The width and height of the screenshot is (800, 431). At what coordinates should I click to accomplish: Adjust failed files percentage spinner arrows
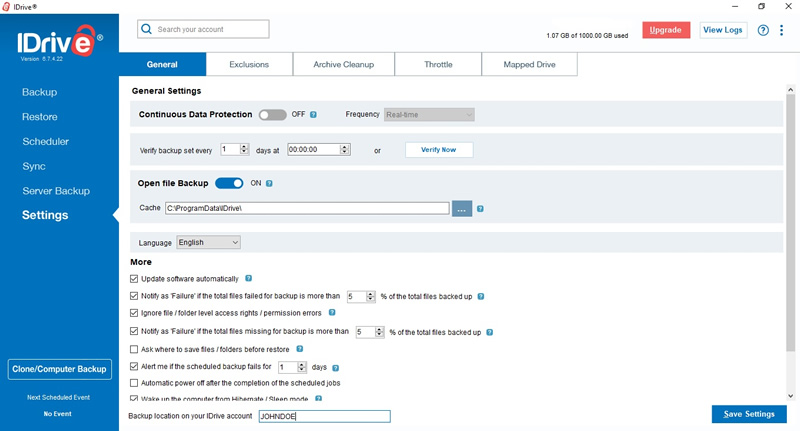pos(370,296)
